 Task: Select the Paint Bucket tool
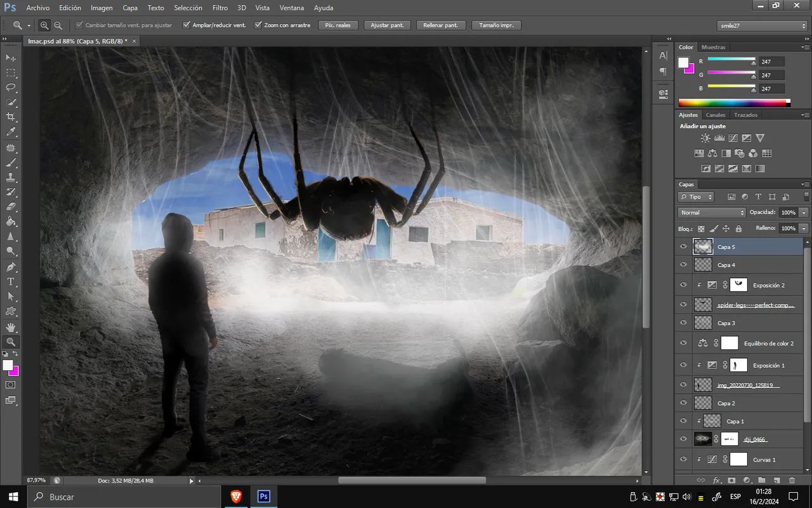11,222
